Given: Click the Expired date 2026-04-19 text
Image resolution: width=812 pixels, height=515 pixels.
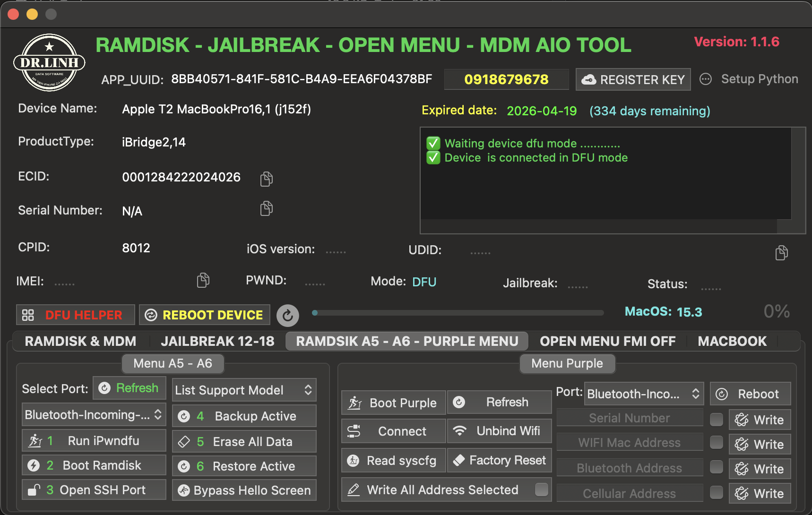Looking at the screenshot, I should coord(542,111).
